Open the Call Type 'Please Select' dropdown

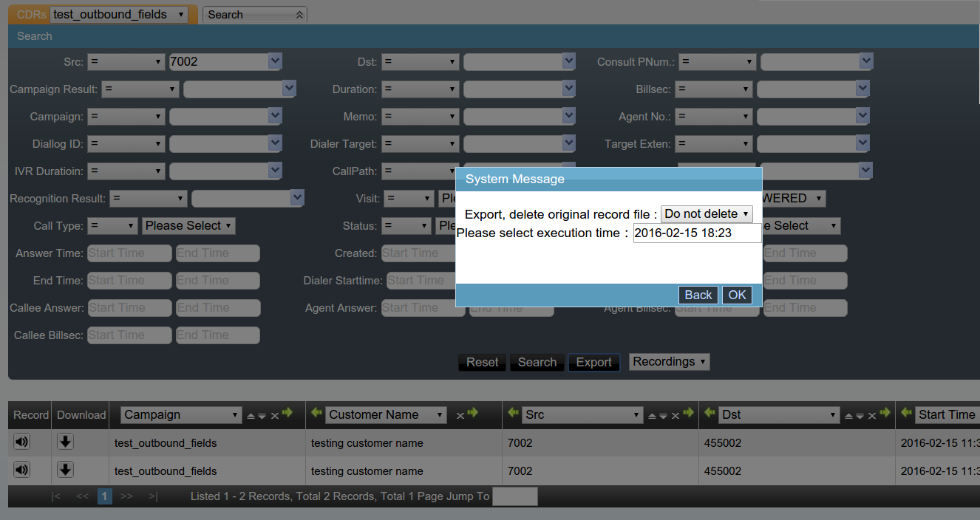pos(188,226)
